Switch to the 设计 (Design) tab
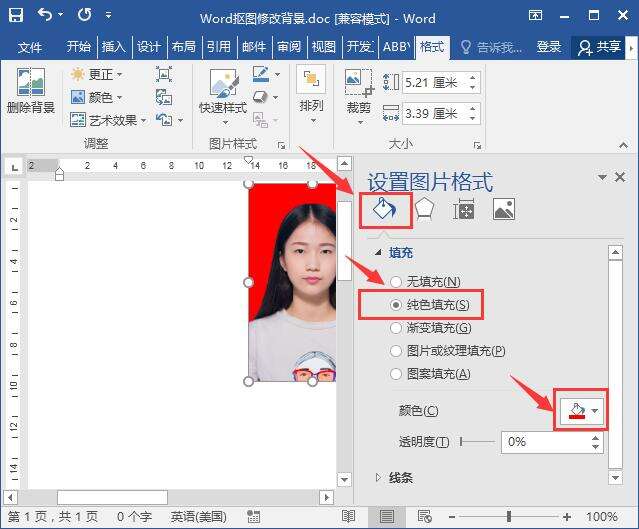The height and width of the screenshot is (529, 639). 149,47
